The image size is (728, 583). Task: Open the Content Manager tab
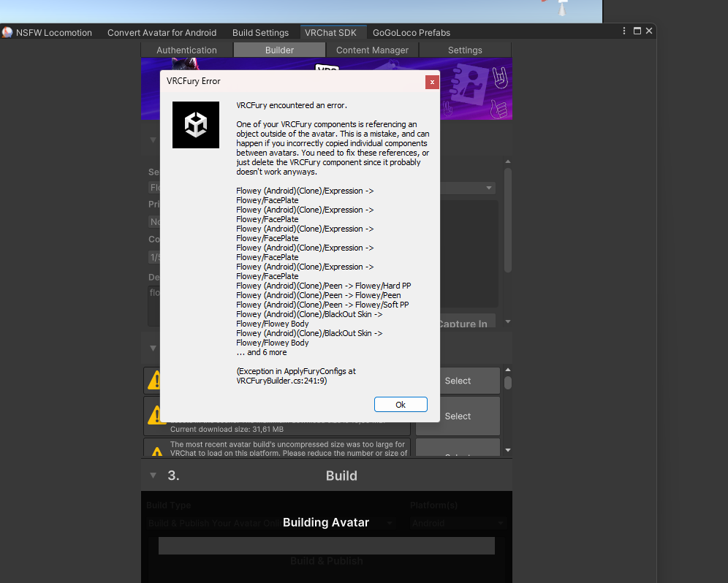tap(372, 50)
